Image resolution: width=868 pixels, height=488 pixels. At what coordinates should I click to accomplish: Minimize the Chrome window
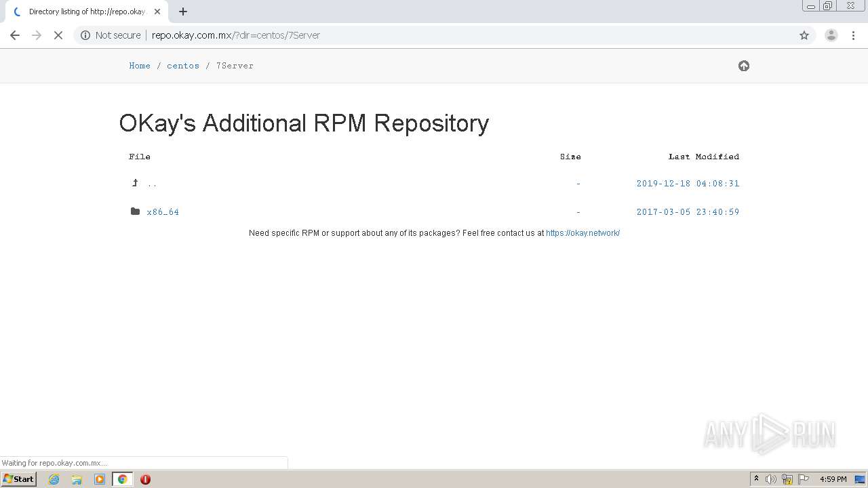(811, 6)
